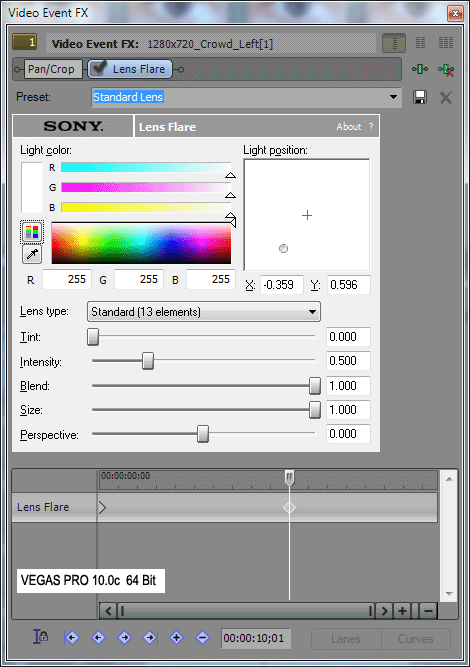Click the Size value field
470x667 pixels.
[348, 410]
